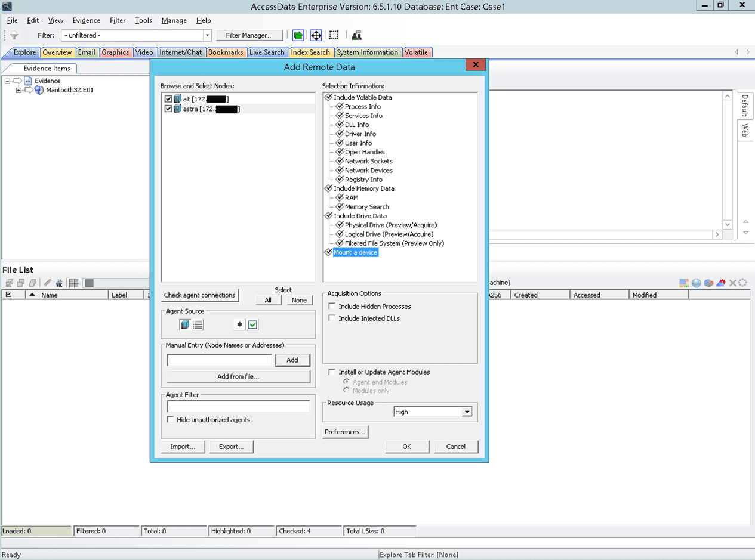Click the tab strip scroll-left arrow
The width and height of the screenshot is (755, 560).
coord(736,52)
